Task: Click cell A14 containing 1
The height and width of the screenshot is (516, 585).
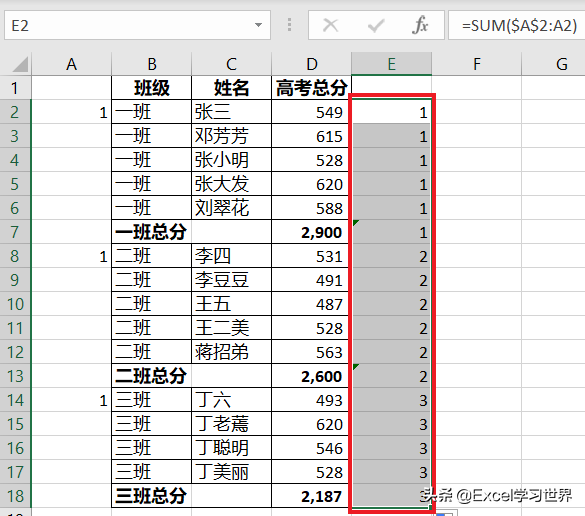Action: click(x=71, y=400)
